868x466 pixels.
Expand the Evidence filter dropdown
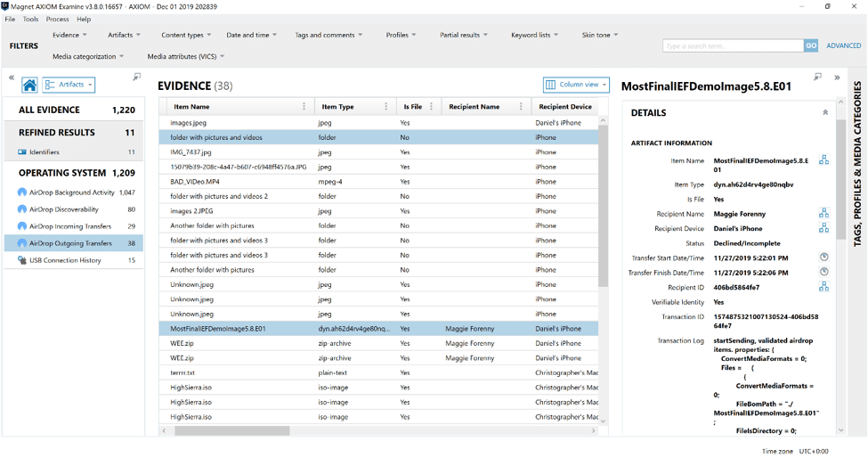(x=69, y=36)
